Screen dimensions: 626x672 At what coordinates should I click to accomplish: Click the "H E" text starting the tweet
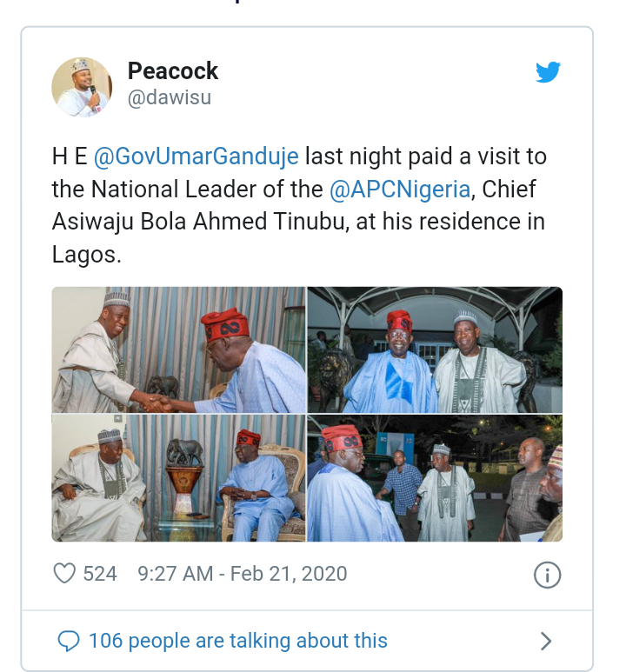click(x=69, y=156)
